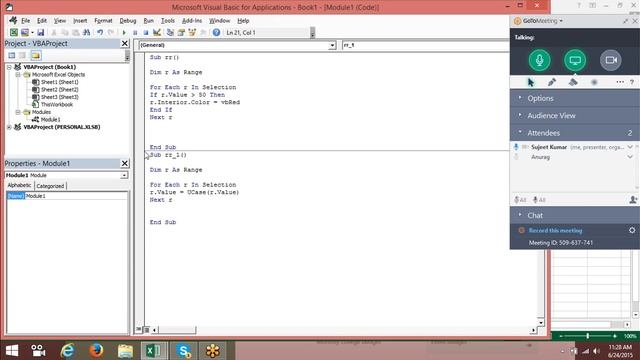Adjust the Excel zoom slider
The width and height of the screenshot is (640, 360).
[x=588, y=336]
